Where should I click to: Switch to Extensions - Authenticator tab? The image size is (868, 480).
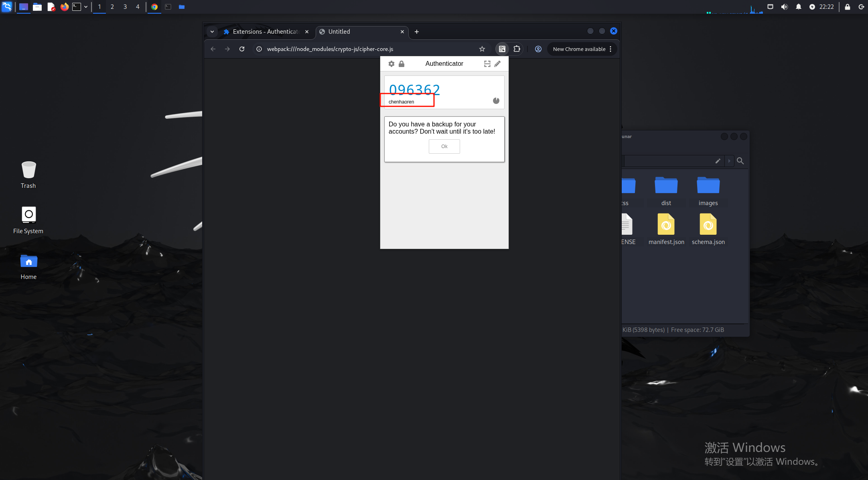265,32
